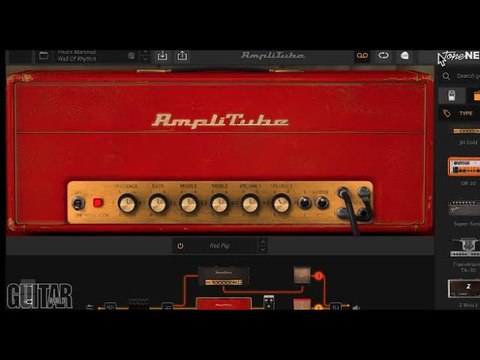Click the signal splitter node icon

point(167,306)
